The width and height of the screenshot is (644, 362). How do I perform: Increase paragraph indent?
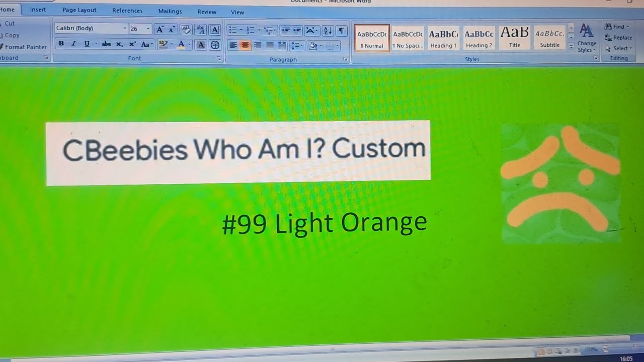coord(297,31)
